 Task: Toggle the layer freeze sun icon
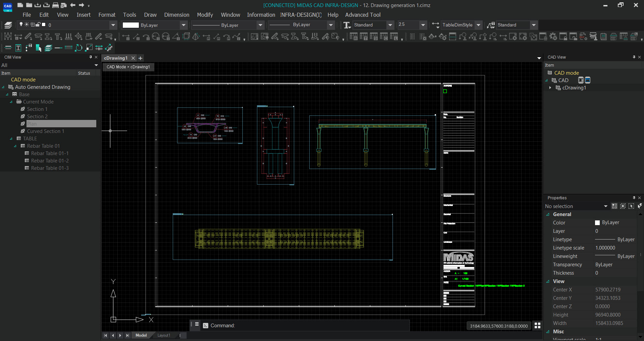26,24
